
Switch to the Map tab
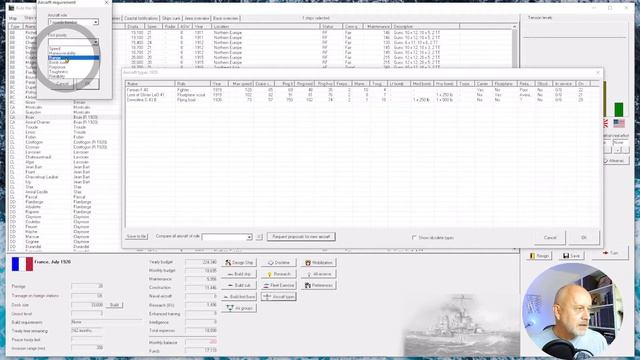13,18
